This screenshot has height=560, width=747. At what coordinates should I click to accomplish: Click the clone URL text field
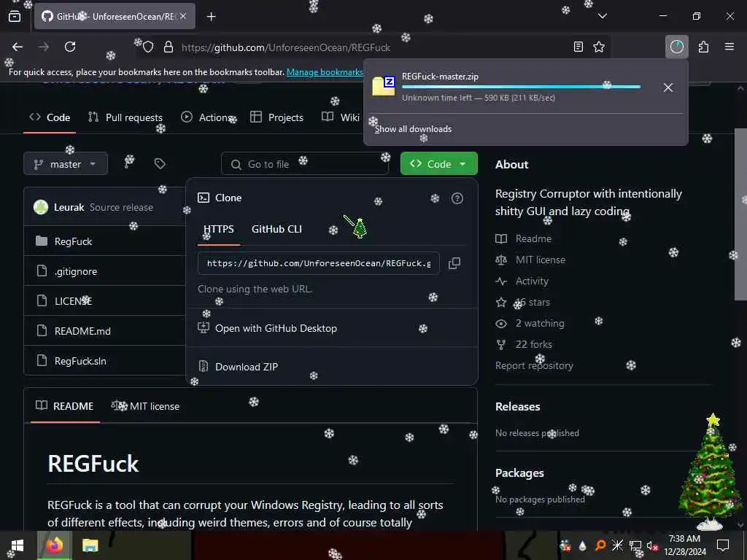point(319,263)
